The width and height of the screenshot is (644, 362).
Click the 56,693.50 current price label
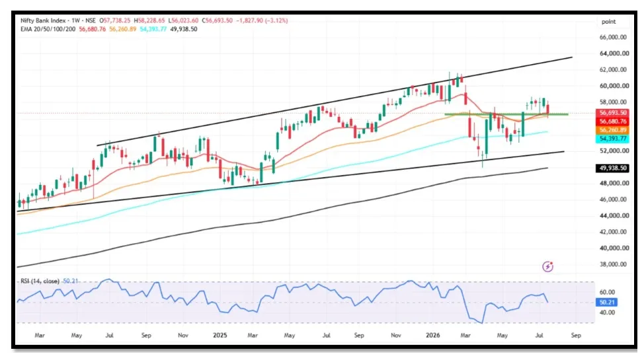point(612,113)
